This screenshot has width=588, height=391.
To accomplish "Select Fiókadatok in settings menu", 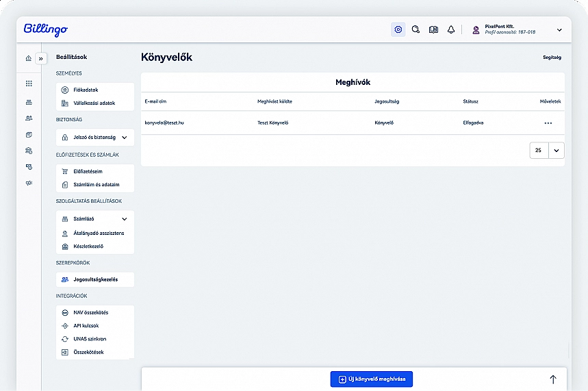I will click(86, 90).
